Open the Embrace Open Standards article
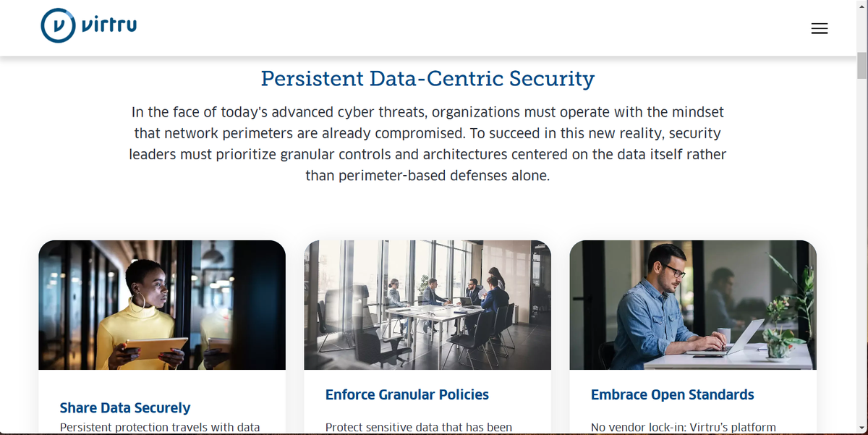 (673, 394)
